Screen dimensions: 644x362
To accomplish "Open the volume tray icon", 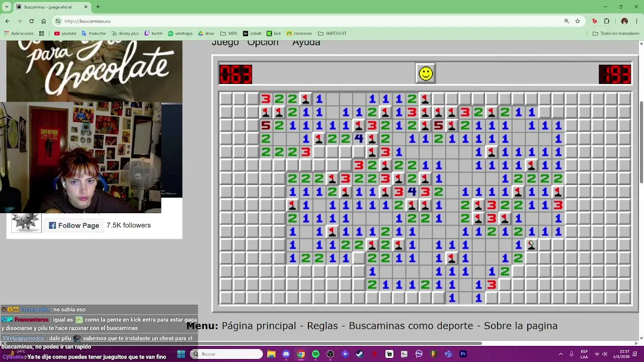I will pyautogui.click(x=604, y=354).
